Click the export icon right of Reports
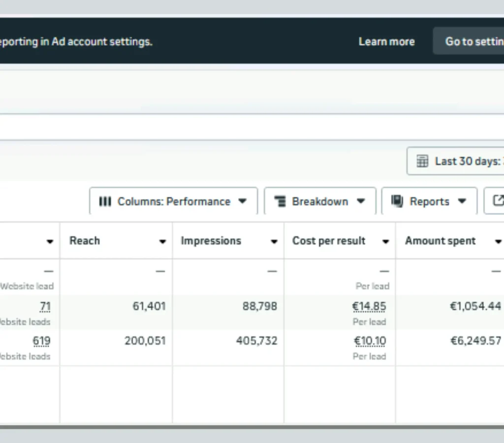This screenshot has height=443, width=504. pos(498,201)
